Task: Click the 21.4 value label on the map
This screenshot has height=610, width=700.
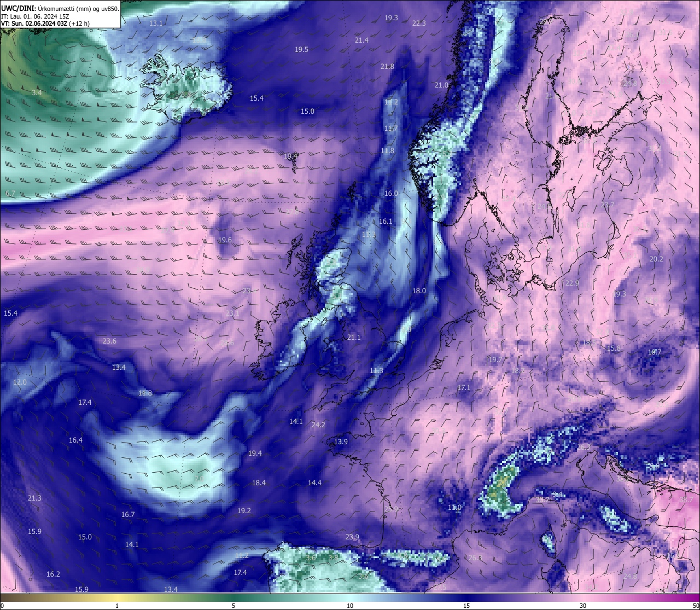Action: (361, 40)
